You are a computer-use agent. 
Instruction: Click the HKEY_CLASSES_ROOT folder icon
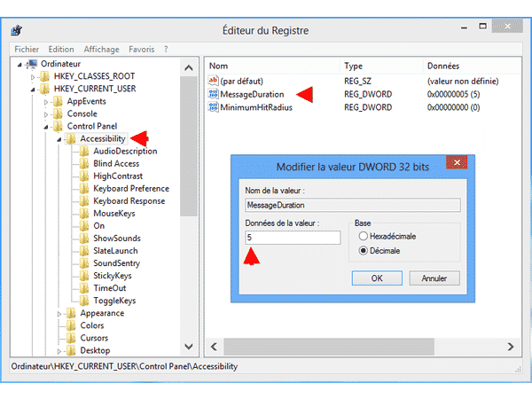pyautogui.click(x=45, y=76)
